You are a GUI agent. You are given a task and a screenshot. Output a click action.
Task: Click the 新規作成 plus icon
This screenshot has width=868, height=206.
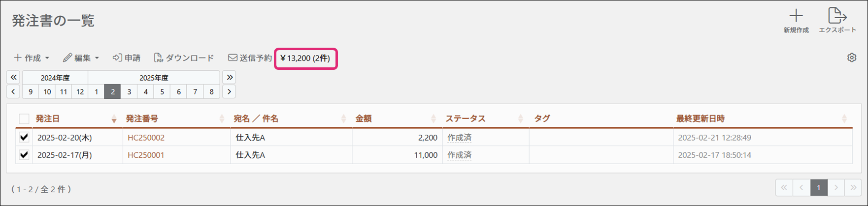(796, 16)
